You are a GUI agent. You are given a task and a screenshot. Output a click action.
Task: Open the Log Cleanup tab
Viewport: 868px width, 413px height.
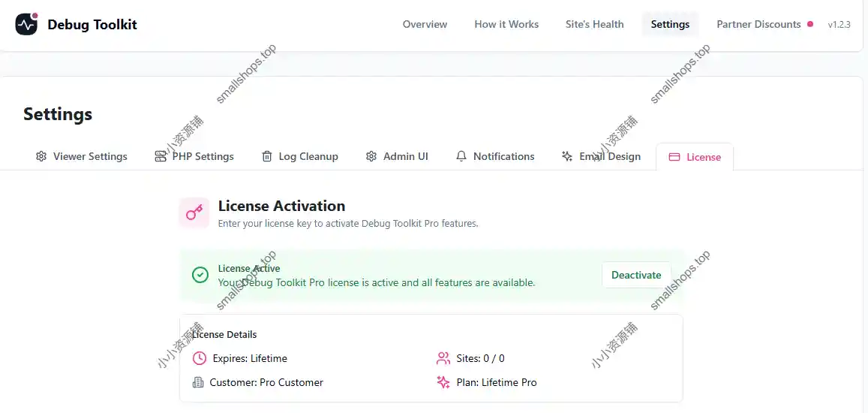tap(299, 156)
